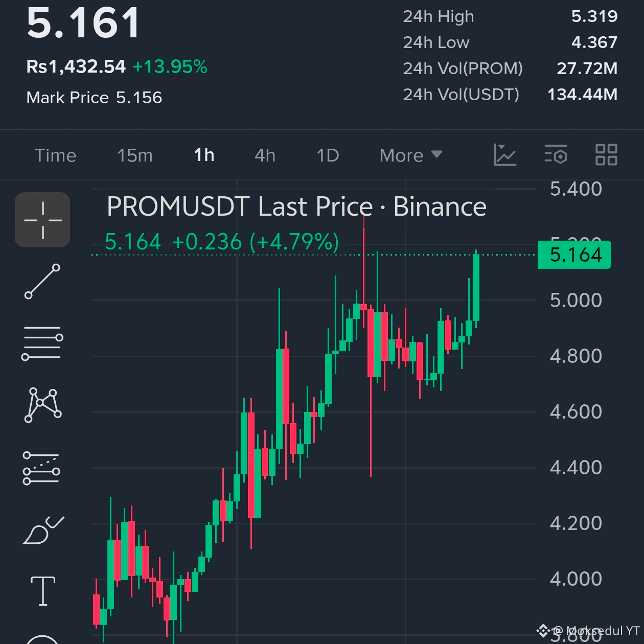Viewport: 644px width, 644px height.
Task: Select the channel projection tool
Action: click(41, 468)
